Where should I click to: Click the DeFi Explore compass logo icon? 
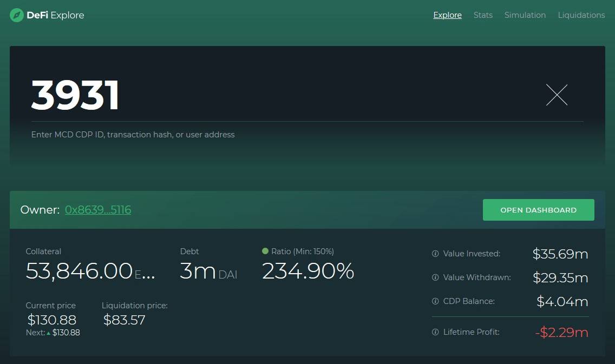pyautogui.click(x=17, y=15)
